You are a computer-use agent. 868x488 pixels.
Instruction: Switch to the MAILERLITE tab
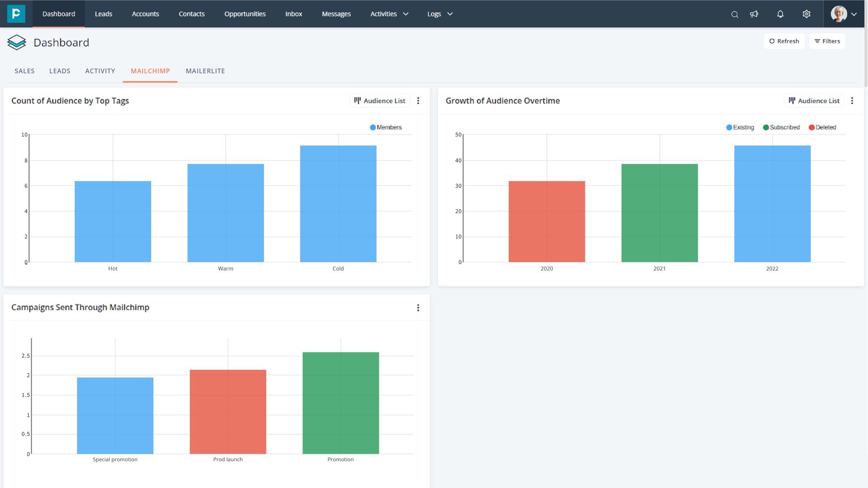205,70
